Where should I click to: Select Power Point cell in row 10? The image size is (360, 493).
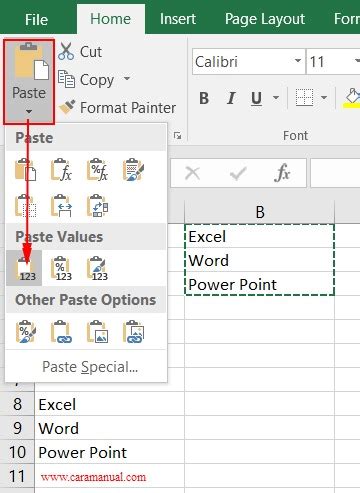coord(109,452)
